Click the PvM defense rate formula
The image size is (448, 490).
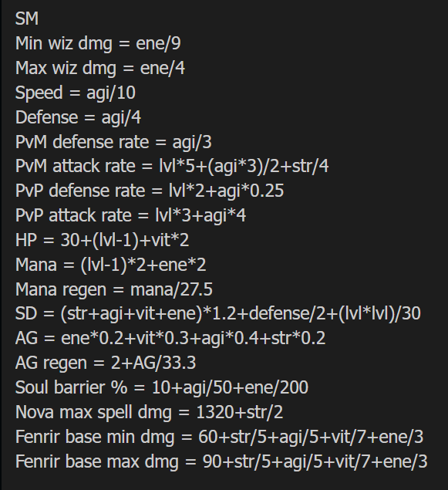[x=113, y=142]
